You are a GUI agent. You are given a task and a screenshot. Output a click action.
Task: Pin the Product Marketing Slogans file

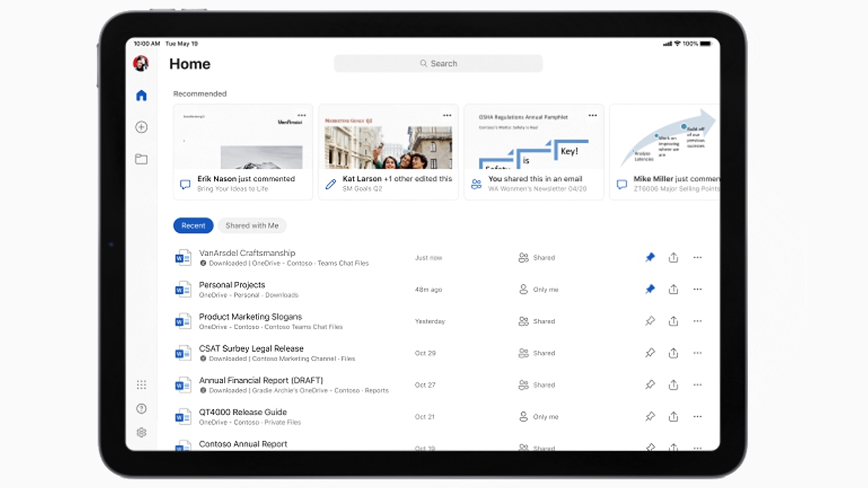(x=650, y=321)
